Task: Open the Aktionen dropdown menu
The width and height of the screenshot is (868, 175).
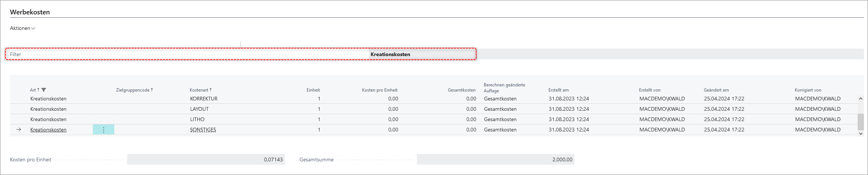Action: [23, 28]
